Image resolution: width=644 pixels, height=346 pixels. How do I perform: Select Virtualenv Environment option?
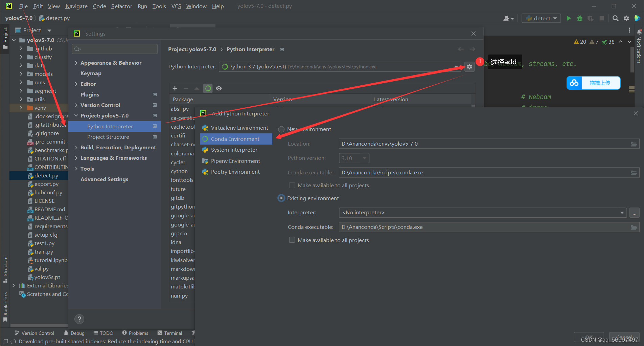point(236,128)
